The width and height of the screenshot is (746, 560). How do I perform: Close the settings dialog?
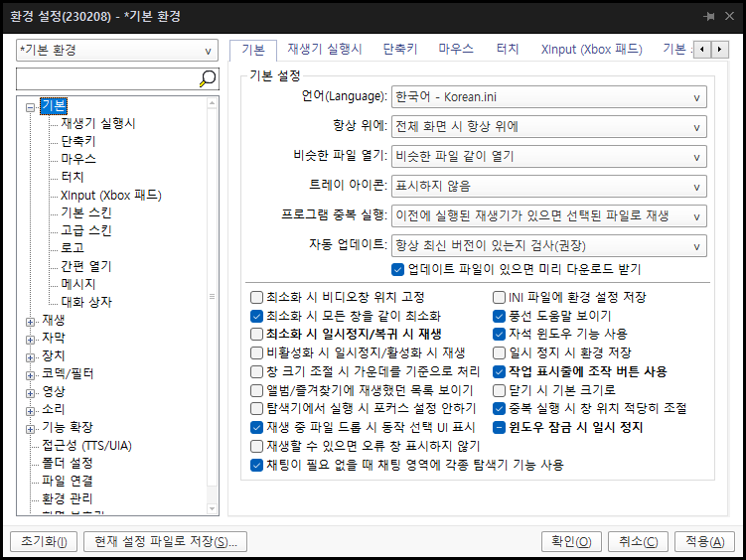pos(729,16)
